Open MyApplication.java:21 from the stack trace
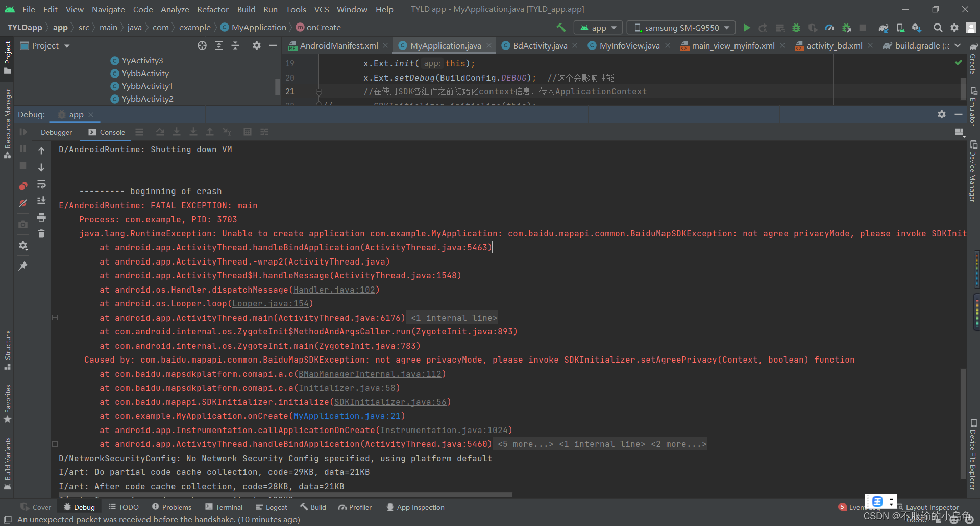Image resolution: width=980 pixels, height=526 pixels. 348,416
